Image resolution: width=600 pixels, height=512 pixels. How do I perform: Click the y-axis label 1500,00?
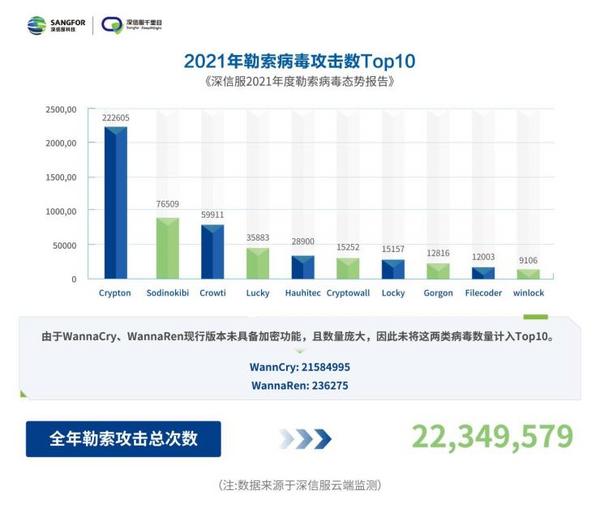tap(61, 178)
